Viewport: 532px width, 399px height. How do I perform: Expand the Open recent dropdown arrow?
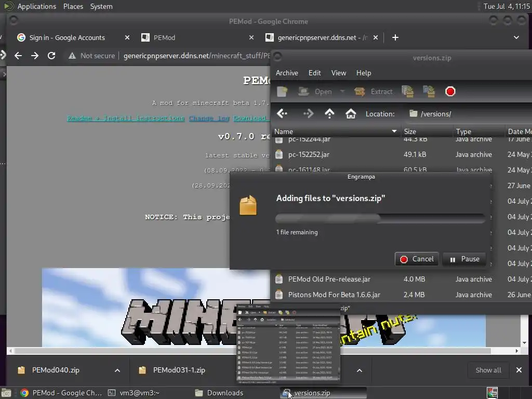(x=342, y=91)
